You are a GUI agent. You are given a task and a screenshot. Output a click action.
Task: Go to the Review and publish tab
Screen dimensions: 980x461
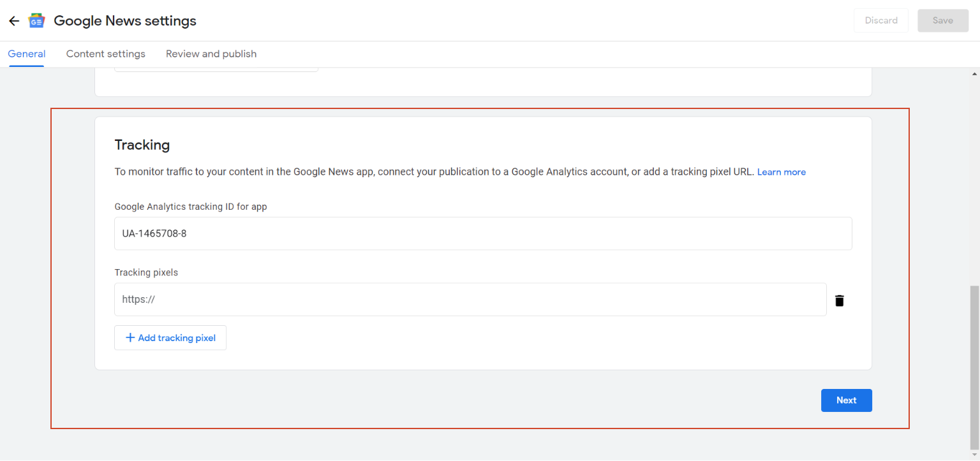[x=211, y=54]
